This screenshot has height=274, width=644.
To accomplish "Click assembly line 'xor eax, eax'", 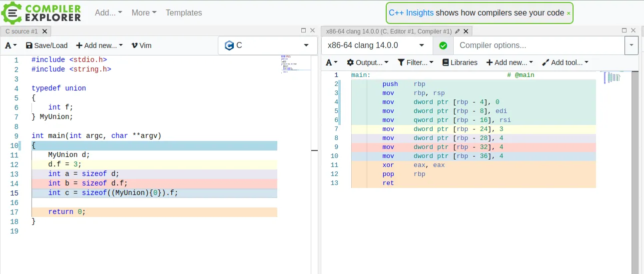I will click(413, 165).
